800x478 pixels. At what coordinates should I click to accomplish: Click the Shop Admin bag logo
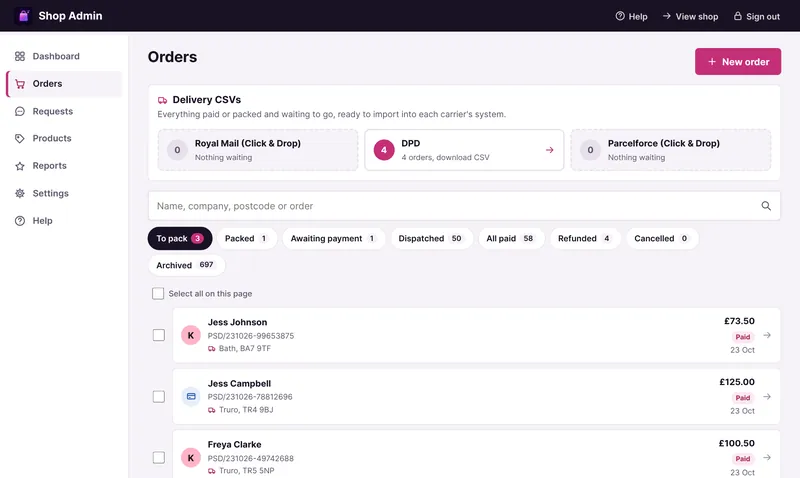click(23, 16)
